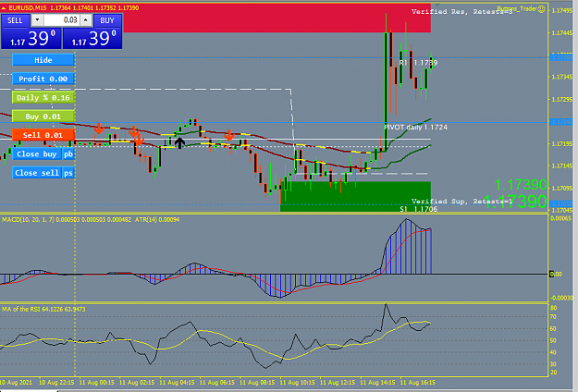The height and width of the screenshot is (392, 578).
Task: Click the 50 level on RSI scale
Action: coord(553,341)
